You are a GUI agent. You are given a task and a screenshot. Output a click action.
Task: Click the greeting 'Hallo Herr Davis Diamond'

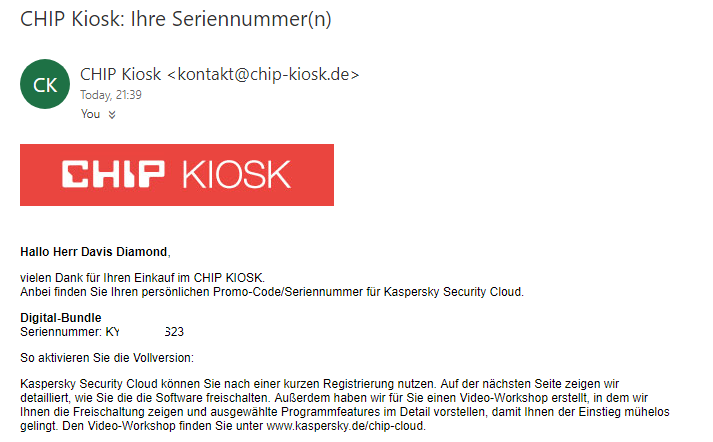(x=95, y=251)
